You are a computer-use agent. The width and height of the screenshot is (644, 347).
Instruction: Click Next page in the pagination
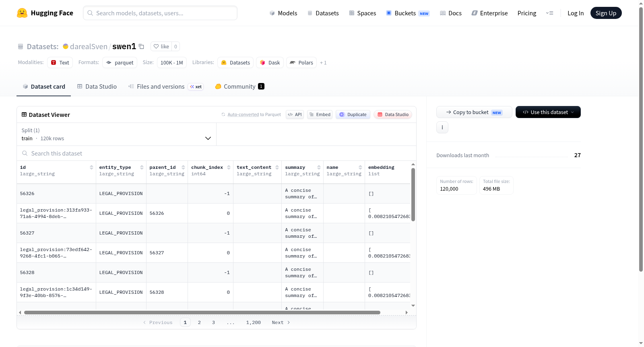281,322
